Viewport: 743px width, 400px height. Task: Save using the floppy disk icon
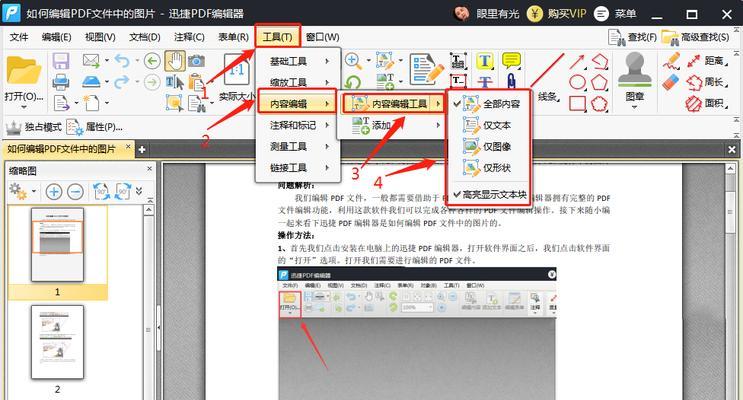[61, 61]
